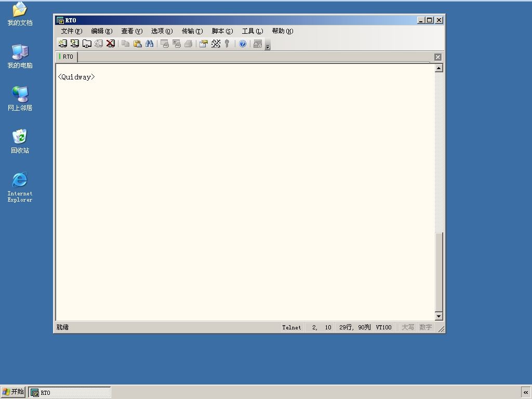The height and width of the screenshot is (399, 532).
Task: Click the RT0 window title bar icon
Action: tap(60, 20)
